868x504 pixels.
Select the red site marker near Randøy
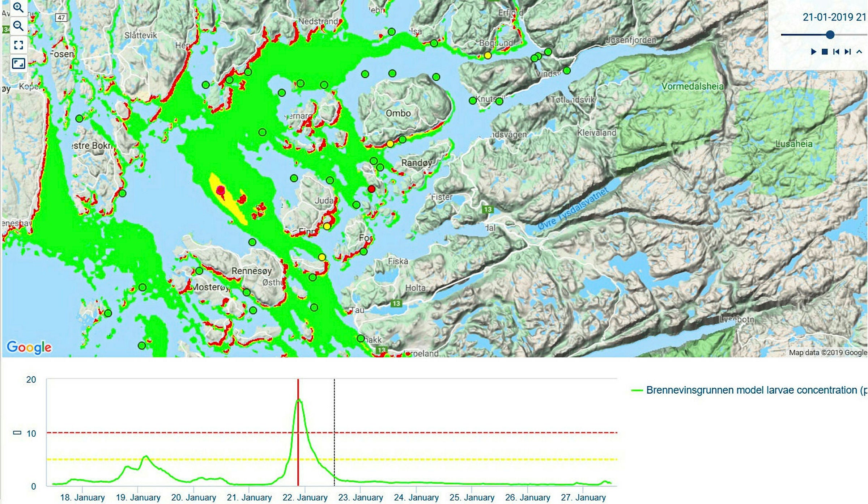[x=371, y=189]
